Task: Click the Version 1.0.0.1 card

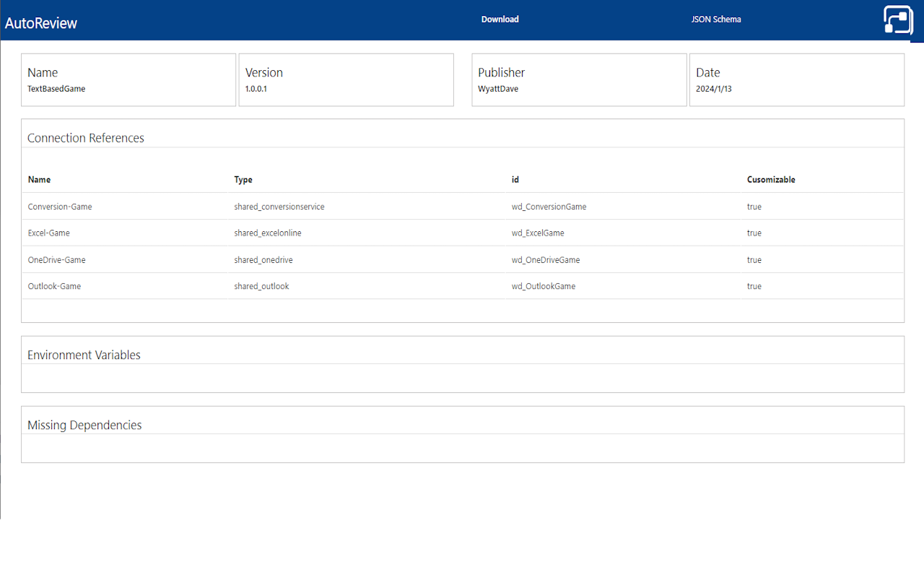Action: 346,79
